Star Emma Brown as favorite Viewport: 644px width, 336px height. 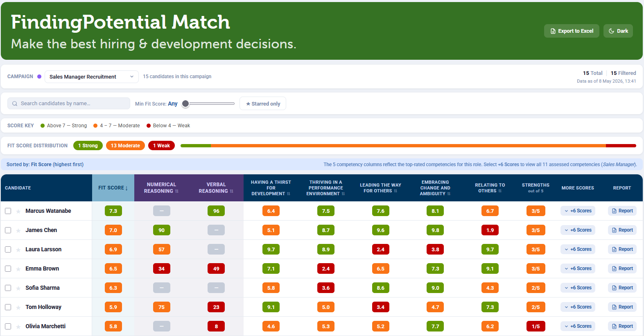18,269
